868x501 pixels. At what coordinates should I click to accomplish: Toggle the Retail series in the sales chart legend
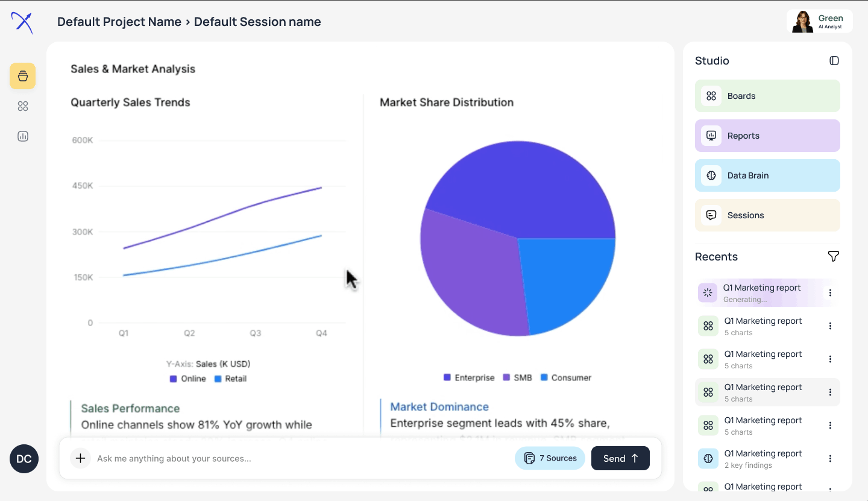230,378
